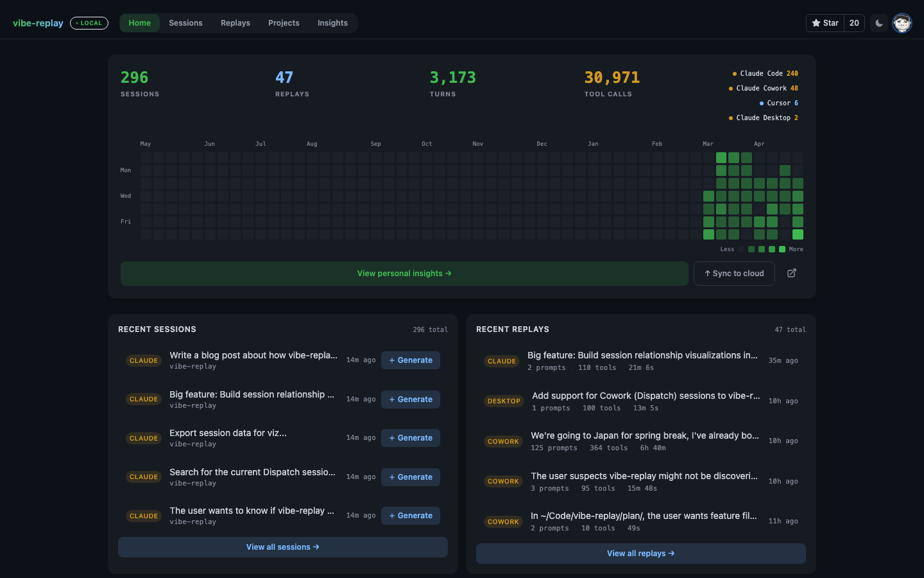Screen dimensions: 924x578
Task: Click the DESKTOP badge in Recent Replays
Action: pos(504,401)
